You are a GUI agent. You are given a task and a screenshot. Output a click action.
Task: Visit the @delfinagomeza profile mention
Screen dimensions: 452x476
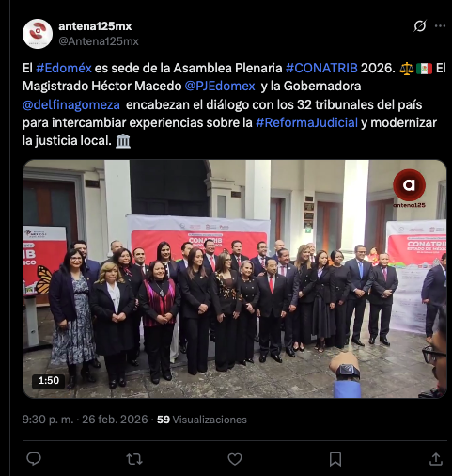[x=71, y=104]
